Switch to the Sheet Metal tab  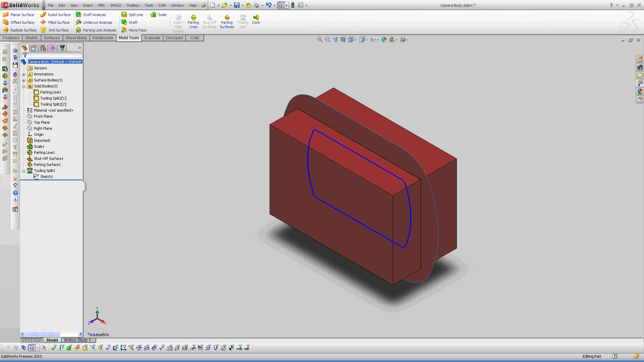(76, 38)
